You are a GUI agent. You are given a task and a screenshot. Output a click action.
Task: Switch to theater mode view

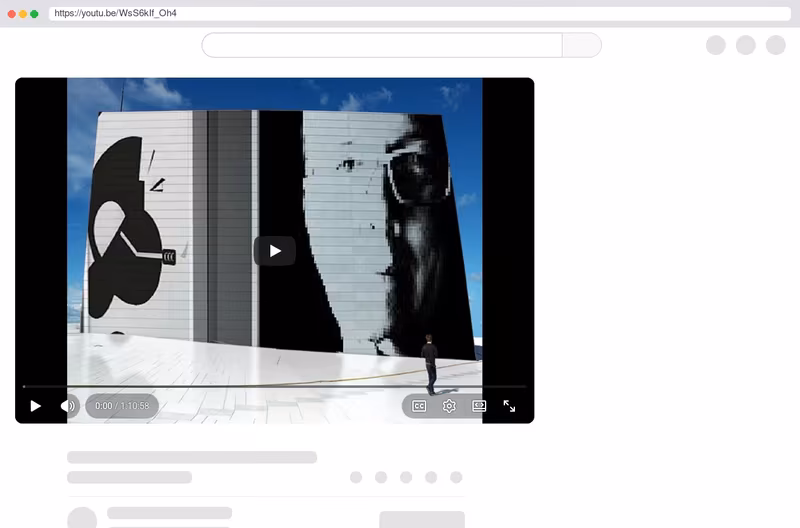coord(479,406)
